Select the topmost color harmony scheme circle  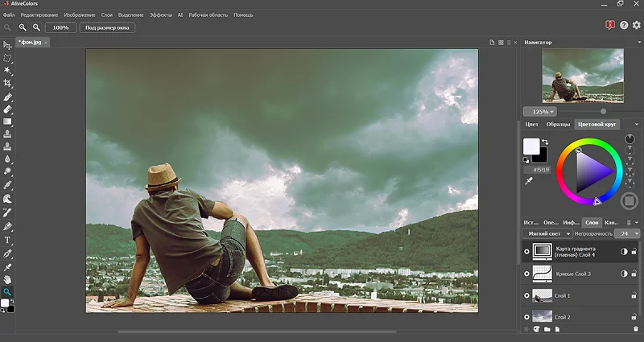click(x=630, y=138)
